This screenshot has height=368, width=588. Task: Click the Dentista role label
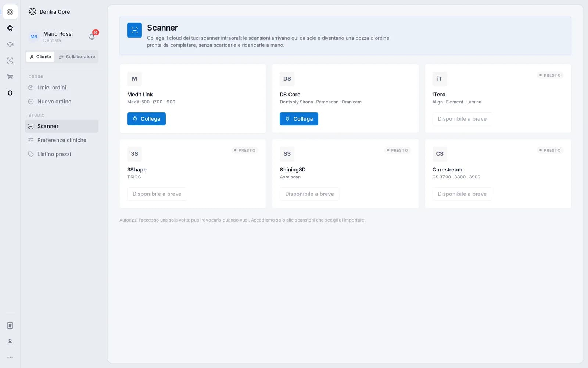pyautogui.click(x=52, y=40)
